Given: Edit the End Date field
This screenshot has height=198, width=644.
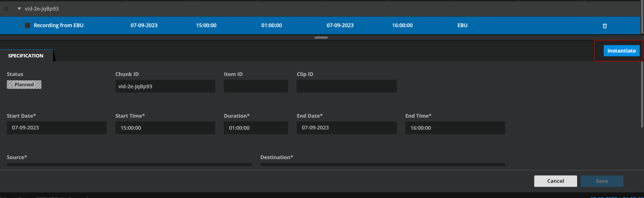Looking at the screenshot, I should pyautogui.click(x=346, y=128).
